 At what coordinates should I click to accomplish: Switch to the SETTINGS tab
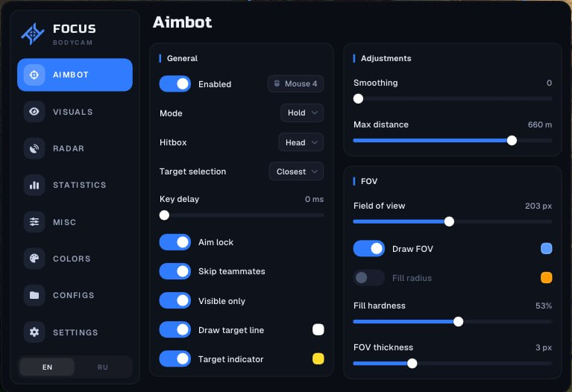point(75,332)
